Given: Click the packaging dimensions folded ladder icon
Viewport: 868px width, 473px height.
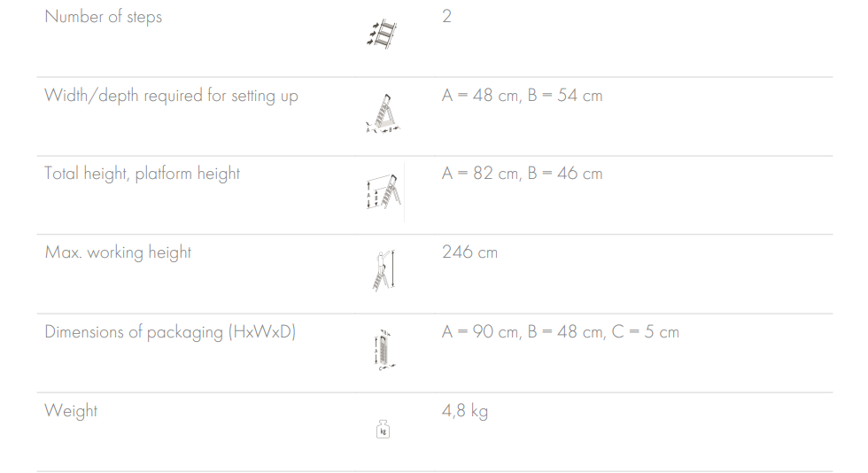Looking at the screenshot, I should coord(383,349).
